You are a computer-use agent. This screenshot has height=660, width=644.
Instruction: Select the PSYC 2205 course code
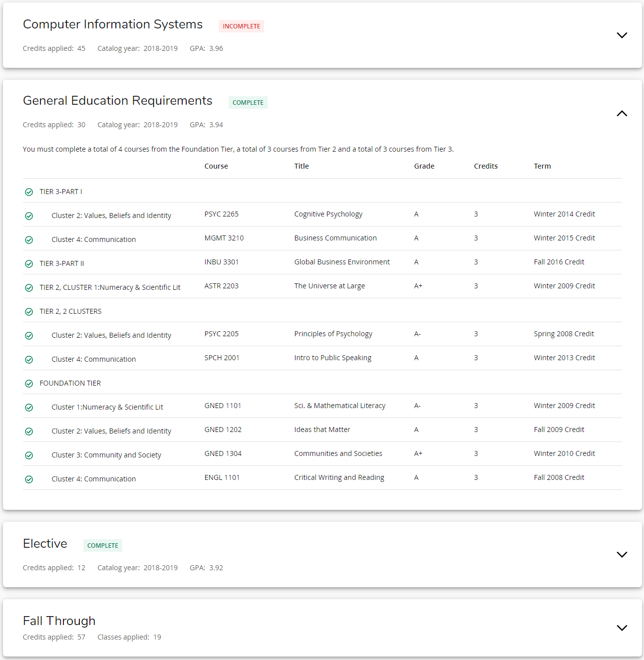[x=221, y=334]
